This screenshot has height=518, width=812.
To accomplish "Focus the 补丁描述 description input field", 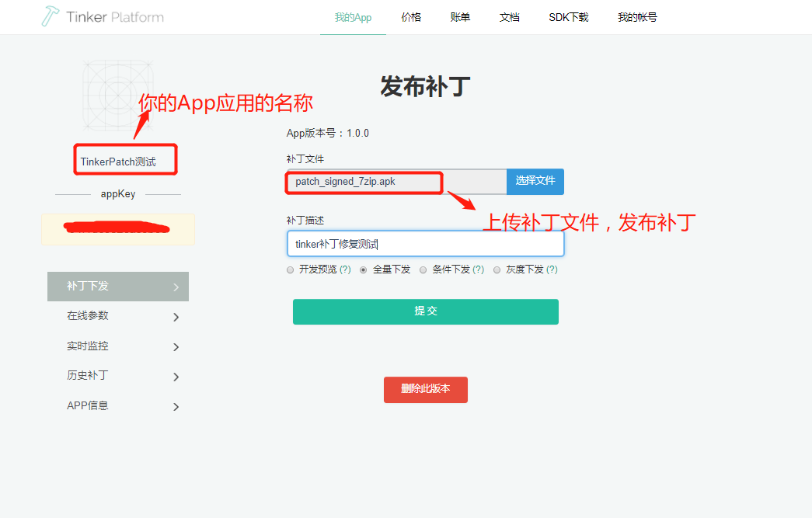I will (x=426, y=244).
